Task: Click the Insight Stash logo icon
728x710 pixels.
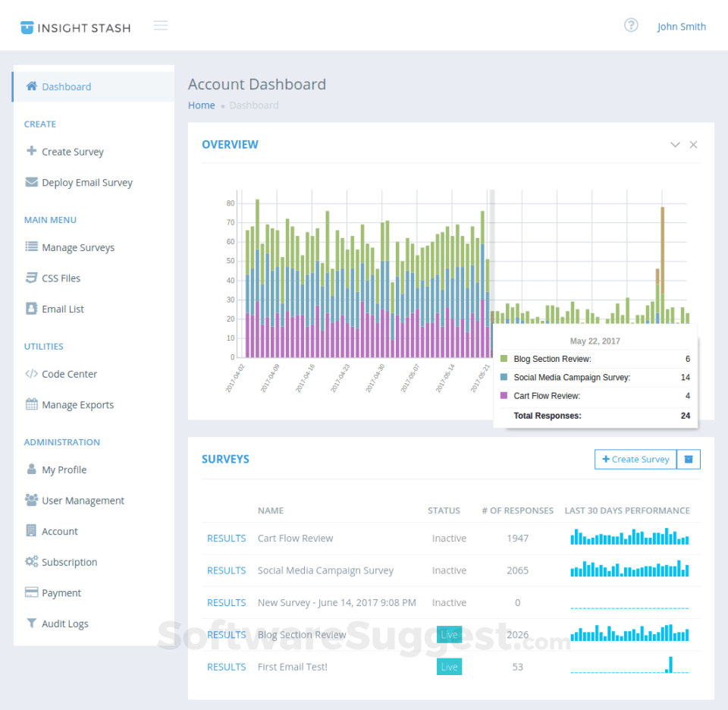Action: click(x=27, y=27)
